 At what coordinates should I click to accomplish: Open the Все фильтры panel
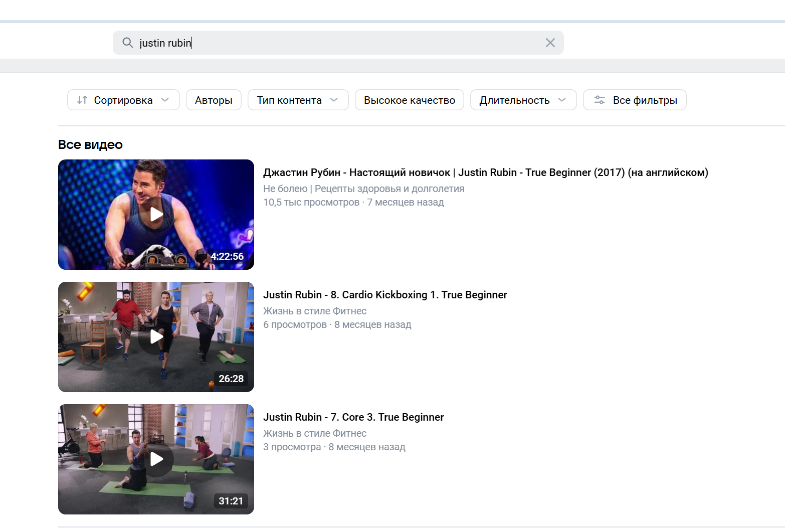(644, 100)
